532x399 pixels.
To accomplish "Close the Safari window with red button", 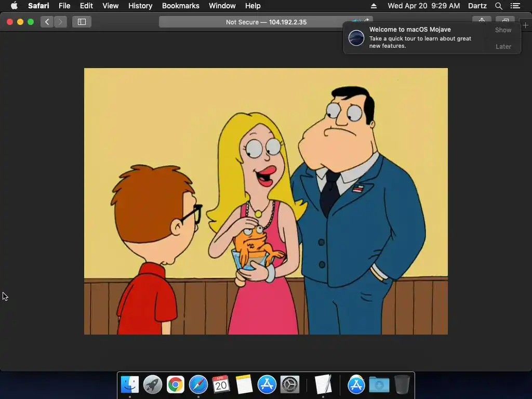I will (x=10, y=22).
